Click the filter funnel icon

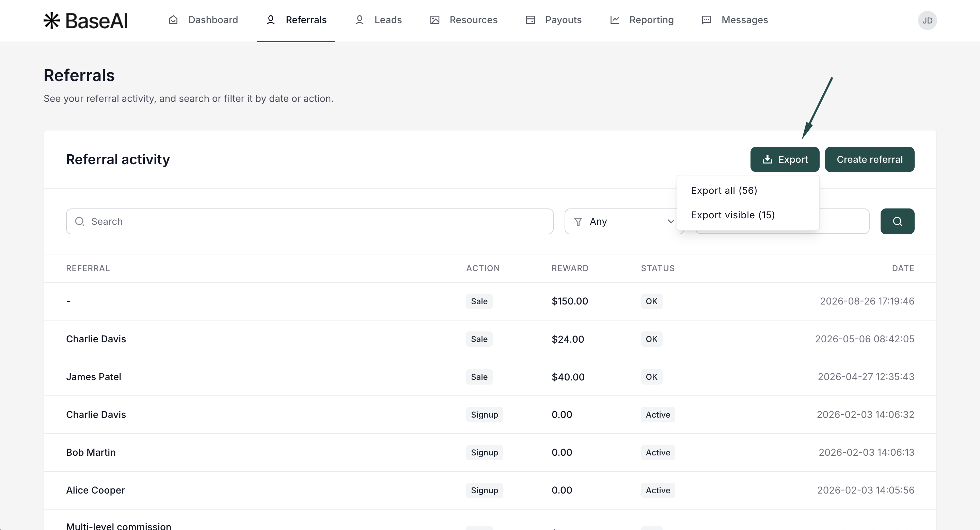pyautogui.click(x=578, y=221)
